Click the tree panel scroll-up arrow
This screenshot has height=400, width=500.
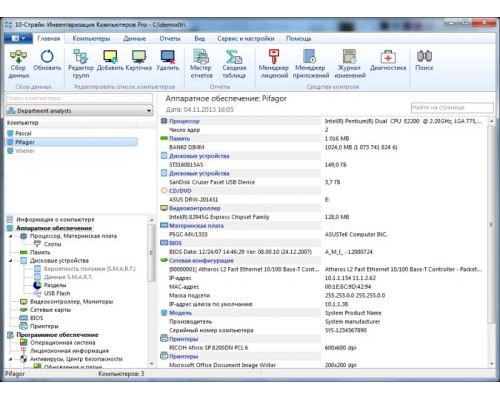(151, 220)
